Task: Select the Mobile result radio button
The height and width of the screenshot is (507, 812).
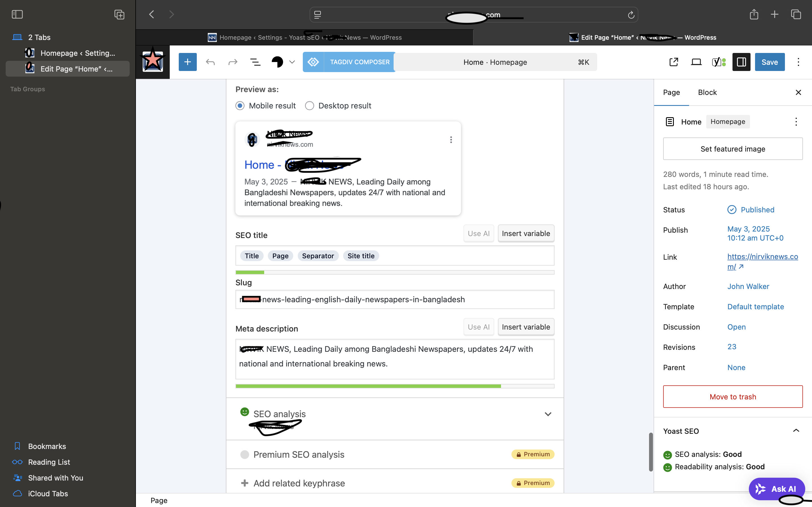Action: point(240,105)
